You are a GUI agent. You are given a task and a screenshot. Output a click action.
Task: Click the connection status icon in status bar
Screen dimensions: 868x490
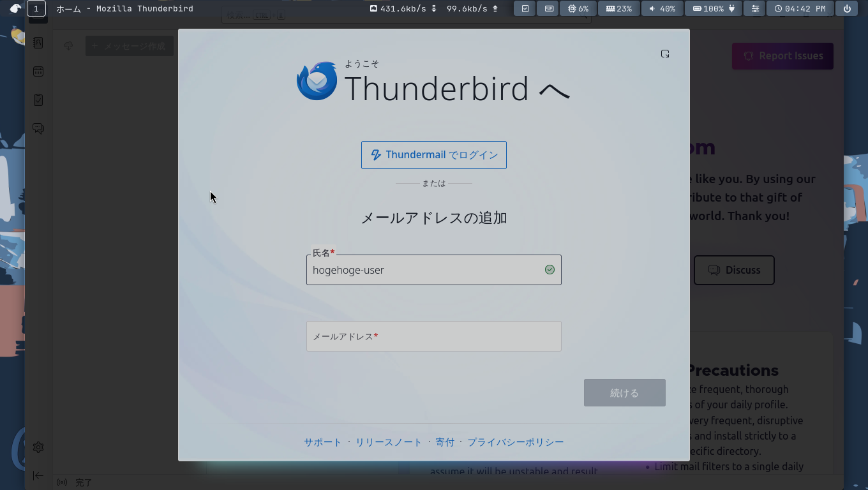[62, 482]
